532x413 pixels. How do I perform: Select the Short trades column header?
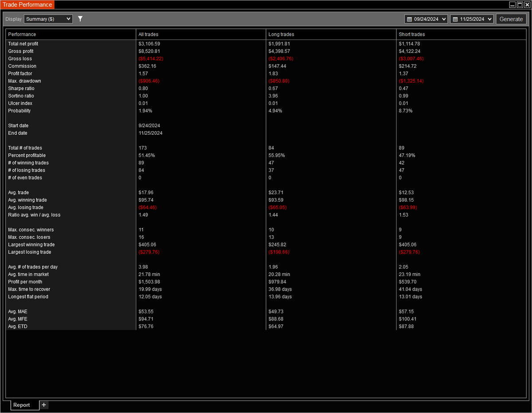(x=461, y=34)
